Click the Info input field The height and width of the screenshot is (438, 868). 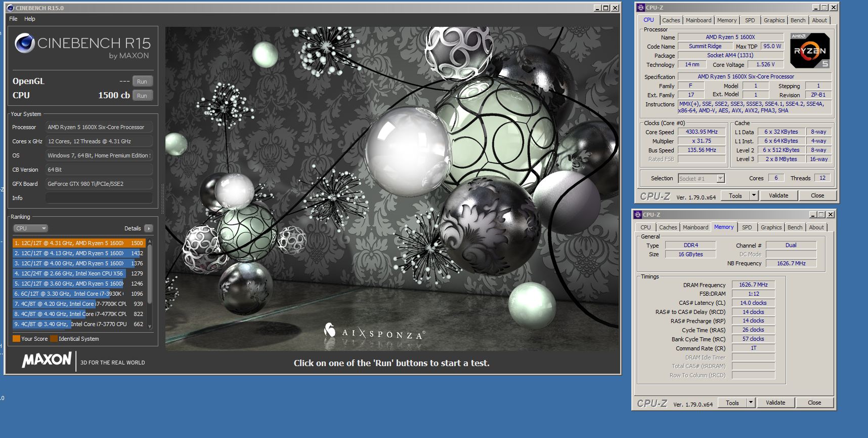(x=99, y=198)
